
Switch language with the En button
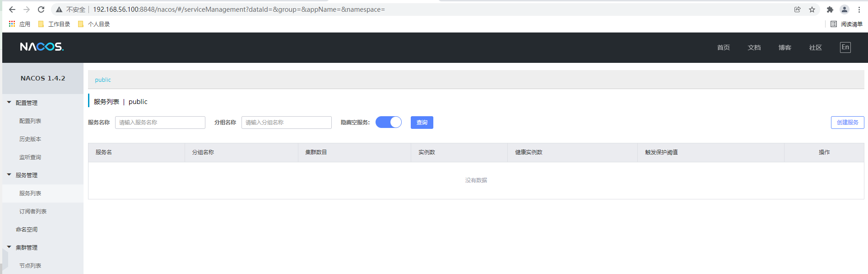(x=845, y=47)
